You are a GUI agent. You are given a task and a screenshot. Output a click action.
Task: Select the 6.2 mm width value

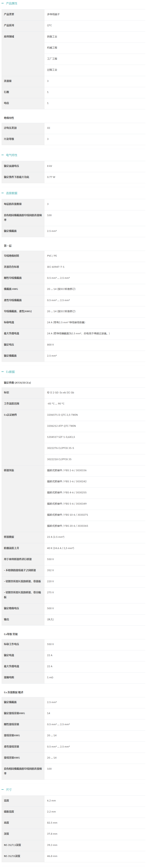point(52,801)
